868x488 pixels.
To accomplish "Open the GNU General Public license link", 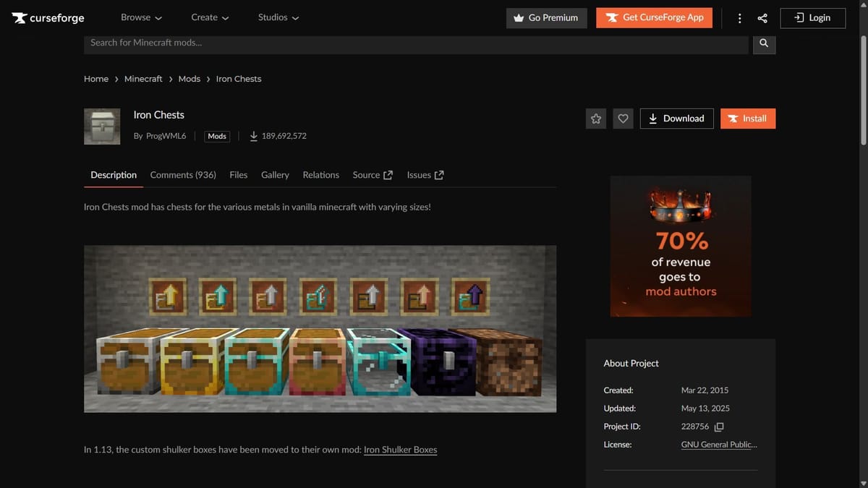I will tap(719, 444).
